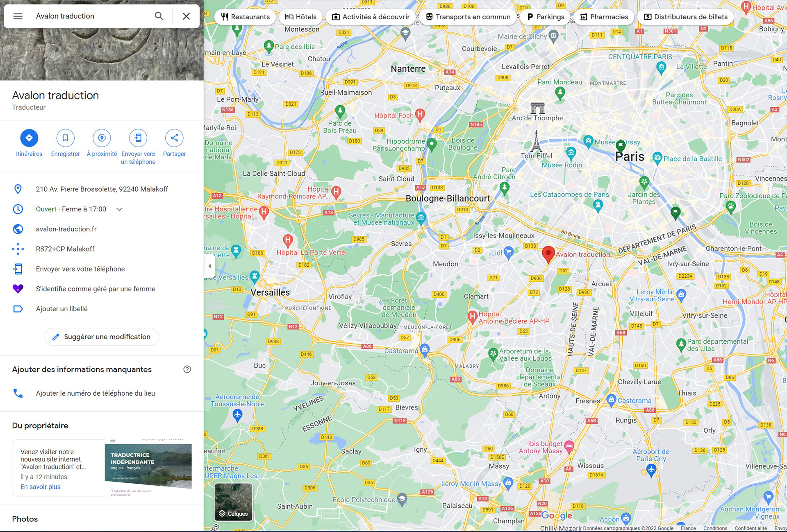Click the search magnifier icon

tap(159, 16)
